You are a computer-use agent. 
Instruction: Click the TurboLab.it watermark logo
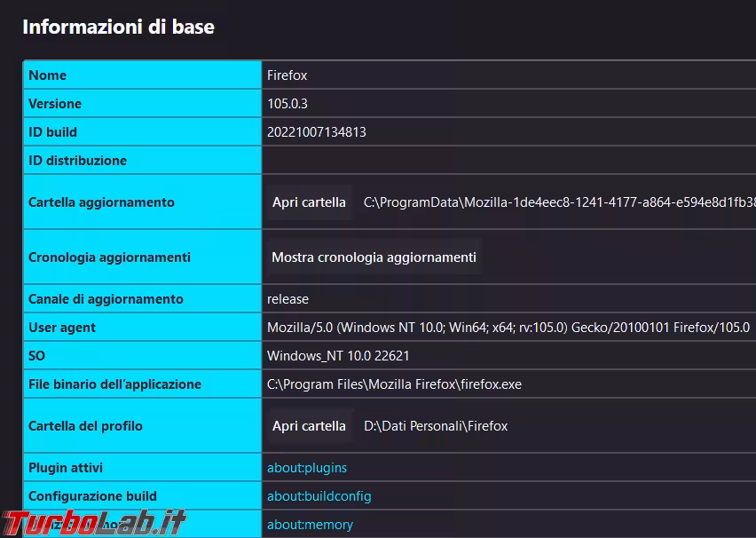point(93,523)
